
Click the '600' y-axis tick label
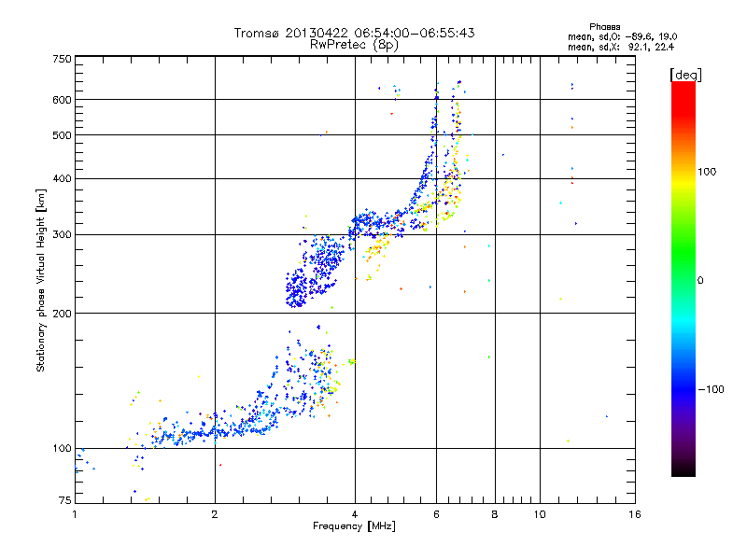(62, 100)
